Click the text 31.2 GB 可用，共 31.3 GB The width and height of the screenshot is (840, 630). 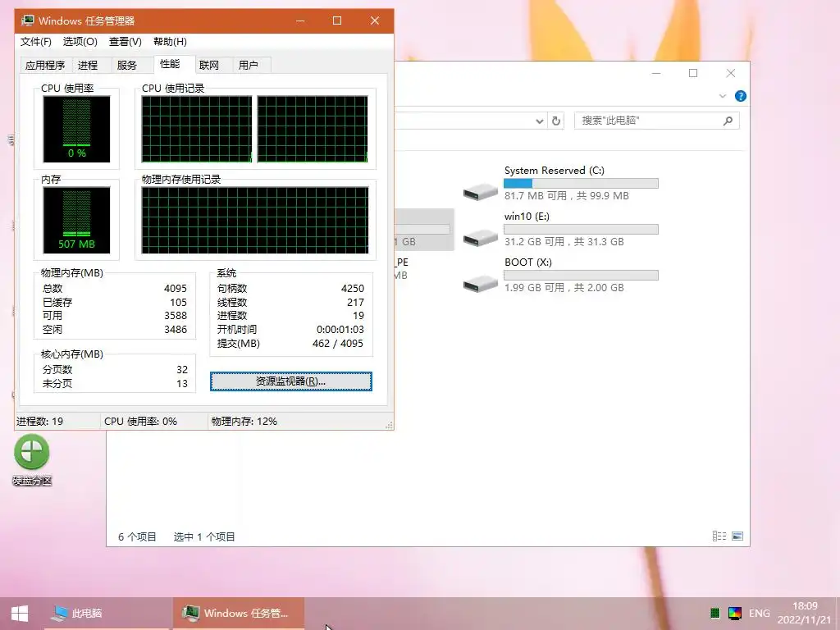[x=564, y=242]
